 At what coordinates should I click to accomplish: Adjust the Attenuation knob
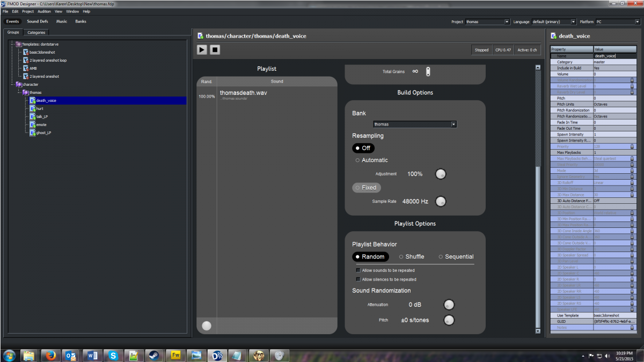449,305
